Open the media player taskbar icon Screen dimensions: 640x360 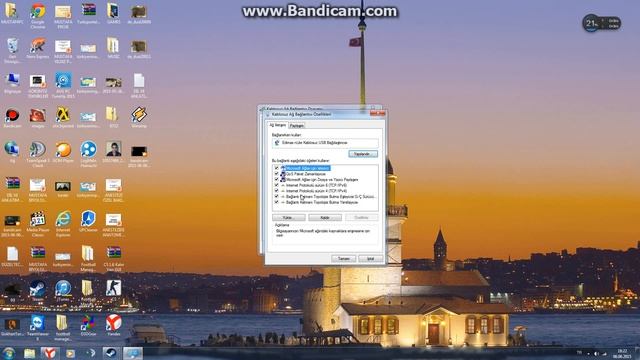pos(70,353)
